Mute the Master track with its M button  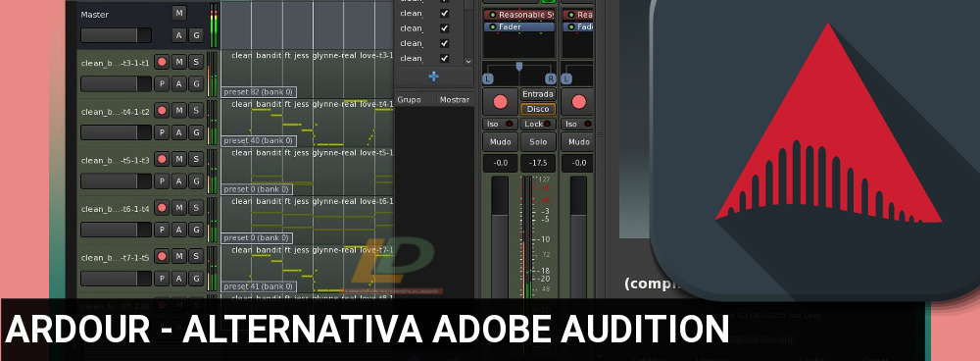tap(178, 13)
